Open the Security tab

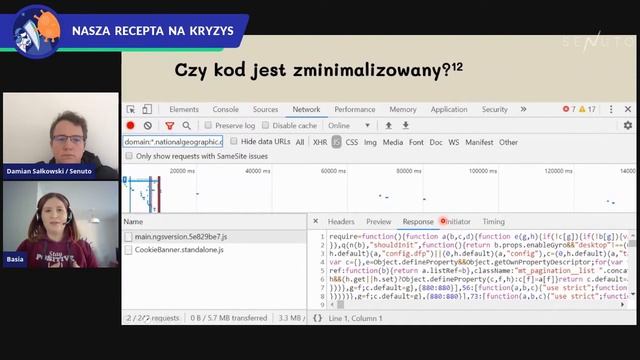click(495, 109)
